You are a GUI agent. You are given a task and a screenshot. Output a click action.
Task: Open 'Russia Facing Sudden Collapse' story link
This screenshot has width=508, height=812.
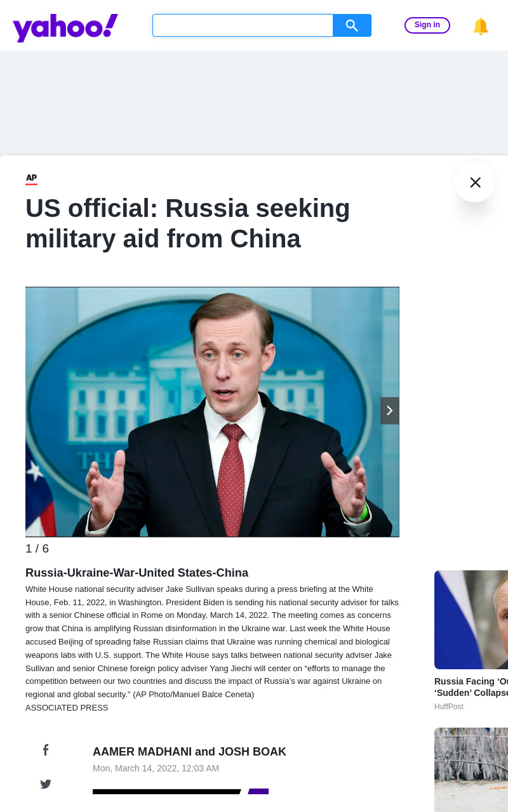coord(471,687)
